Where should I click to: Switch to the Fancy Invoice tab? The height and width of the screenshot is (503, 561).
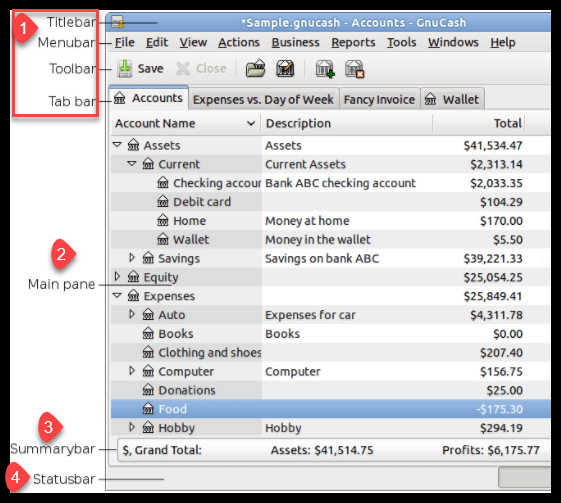379,99
